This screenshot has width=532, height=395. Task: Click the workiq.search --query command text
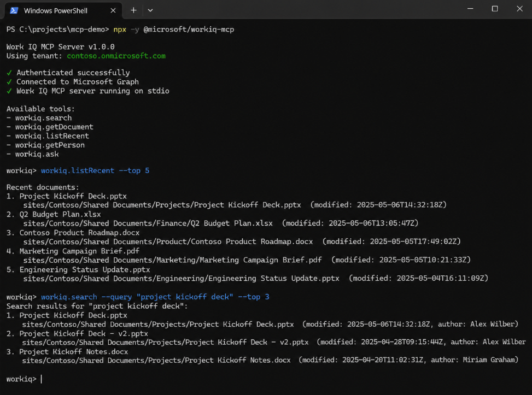(155, 297)
